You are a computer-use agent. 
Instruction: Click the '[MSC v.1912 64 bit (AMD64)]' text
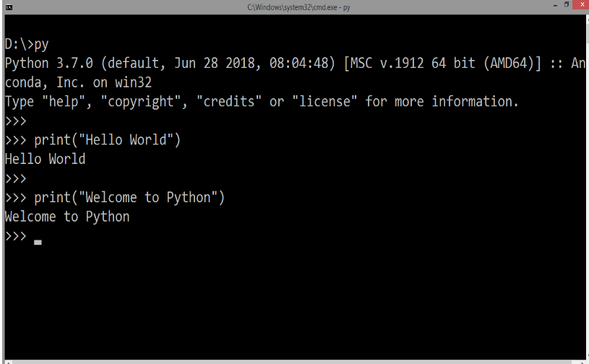click(x=442, y=63)
